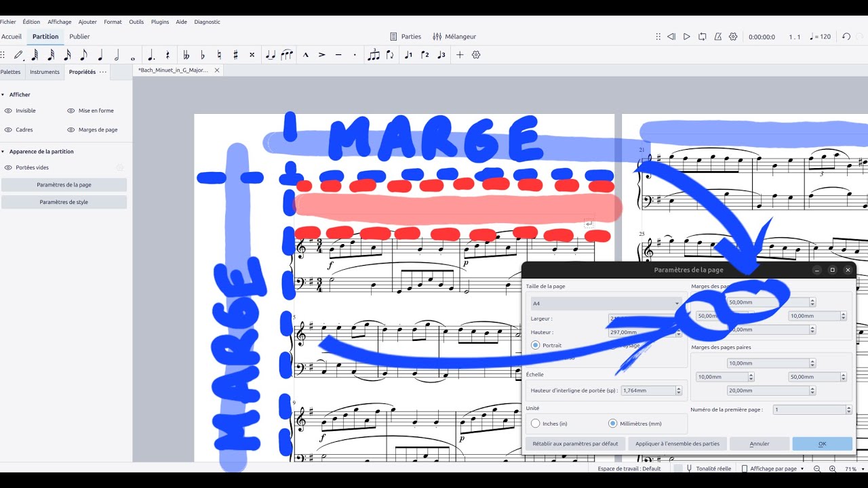The height and width of the screenshot is (488, 868).
Task: Toggle the metronome
Action: (718, 37)
